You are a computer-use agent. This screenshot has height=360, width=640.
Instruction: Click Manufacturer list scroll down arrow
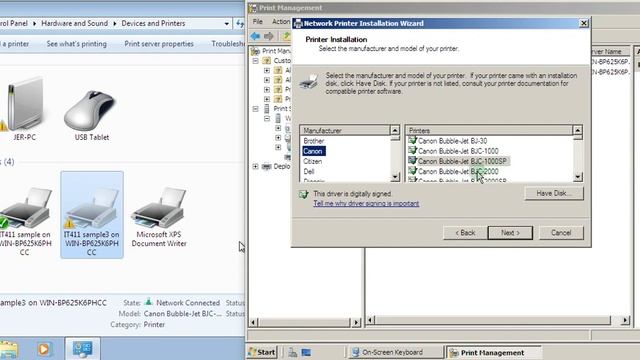(395, 177)
